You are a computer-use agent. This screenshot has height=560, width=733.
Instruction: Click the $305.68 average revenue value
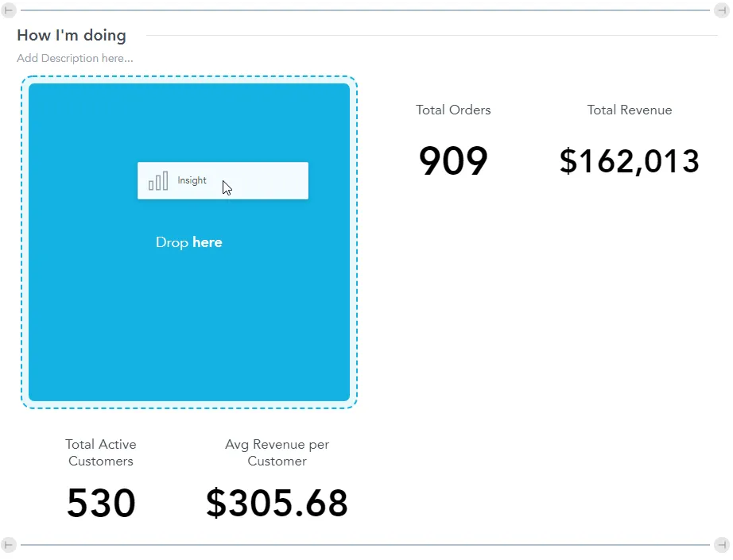point(277,503)
